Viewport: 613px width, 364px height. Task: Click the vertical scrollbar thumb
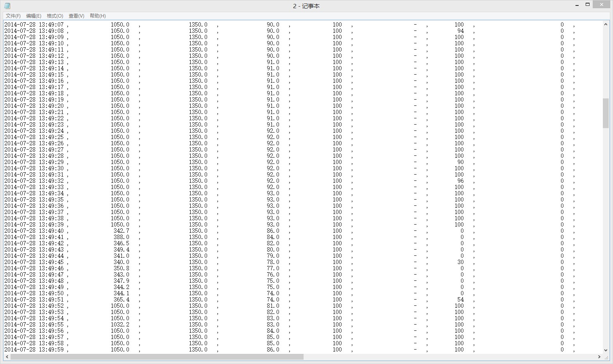click(606, 113)
